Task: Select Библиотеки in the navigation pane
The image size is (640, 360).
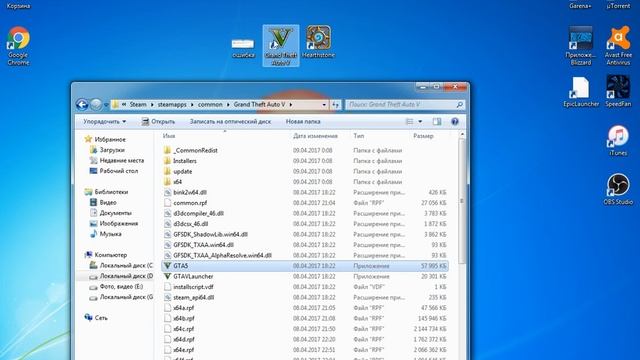Action: (x=107, y=192)
